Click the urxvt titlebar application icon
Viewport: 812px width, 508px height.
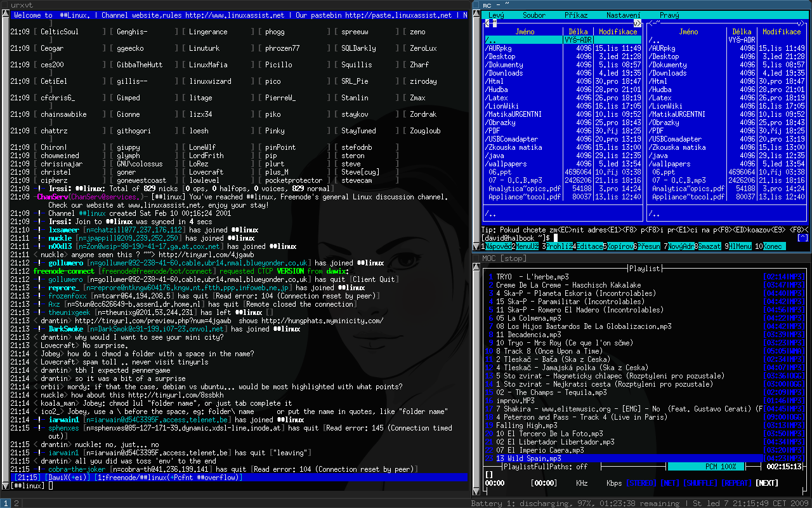coord(5,5)
